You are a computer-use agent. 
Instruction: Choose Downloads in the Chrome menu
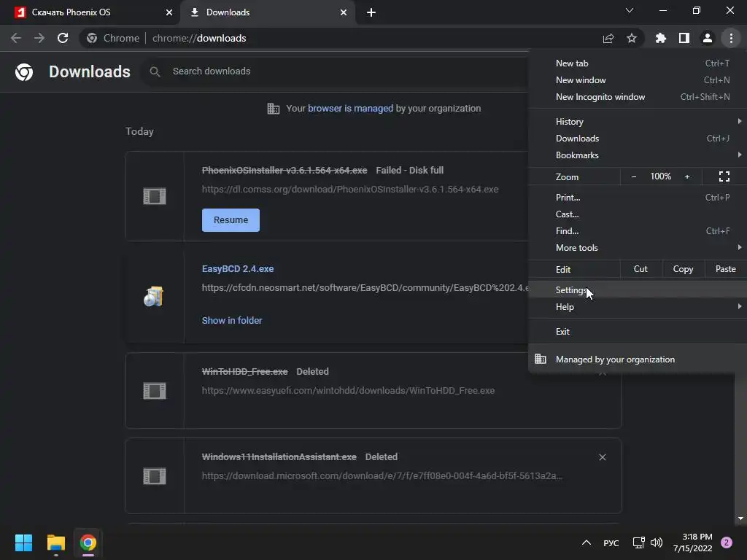point(638,138)
